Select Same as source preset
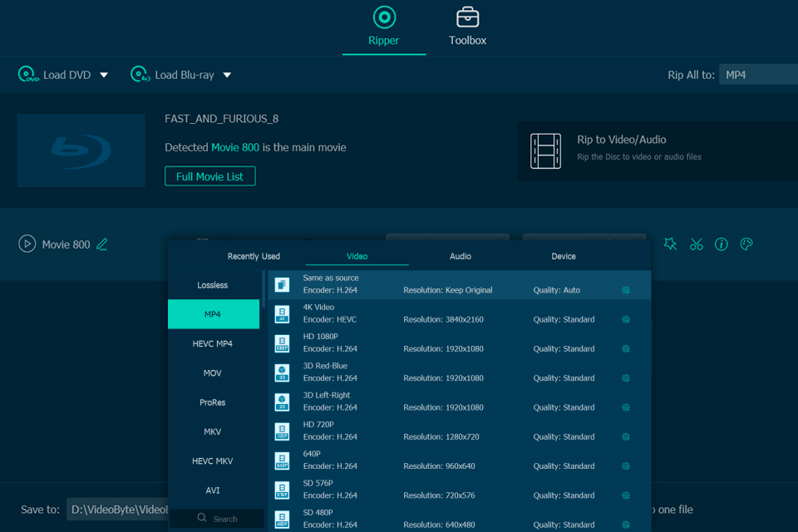798x532 pixels. click(459, 284)
